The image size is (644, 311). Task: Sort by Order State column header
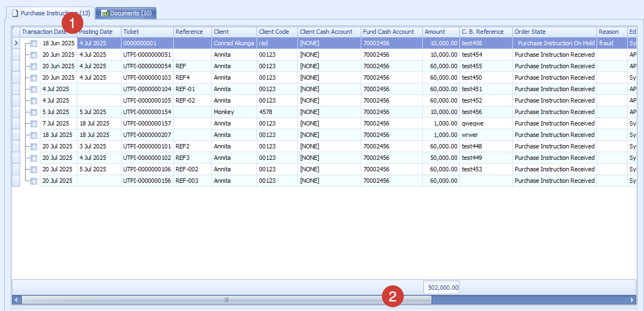click(x=530, y=32)
